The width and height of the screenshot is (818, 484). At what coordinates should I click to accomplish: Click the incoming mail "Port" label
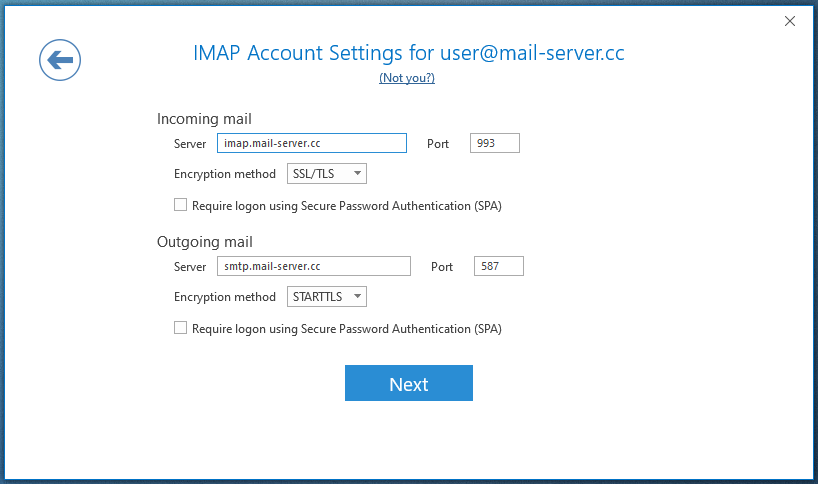(438, 144)
